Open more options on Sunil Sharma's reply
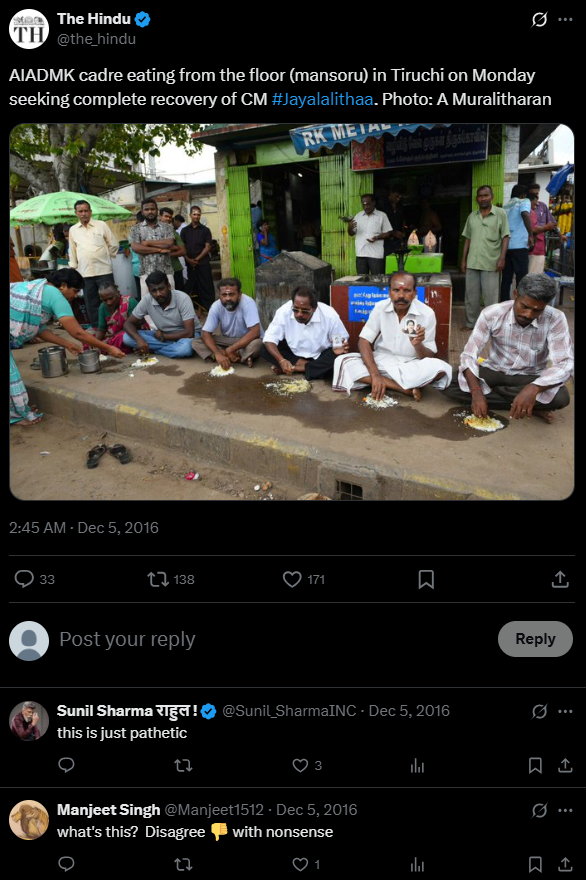 [x=565, y=712]
